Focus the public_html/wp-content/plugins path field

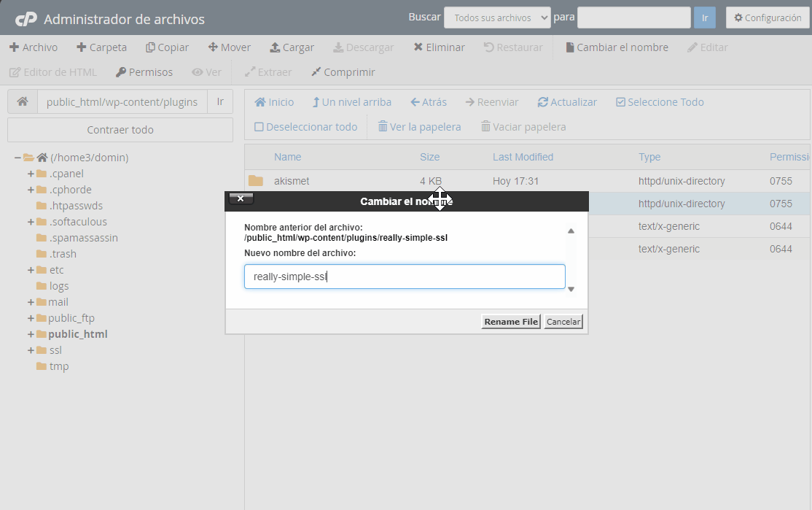point(122,101)
